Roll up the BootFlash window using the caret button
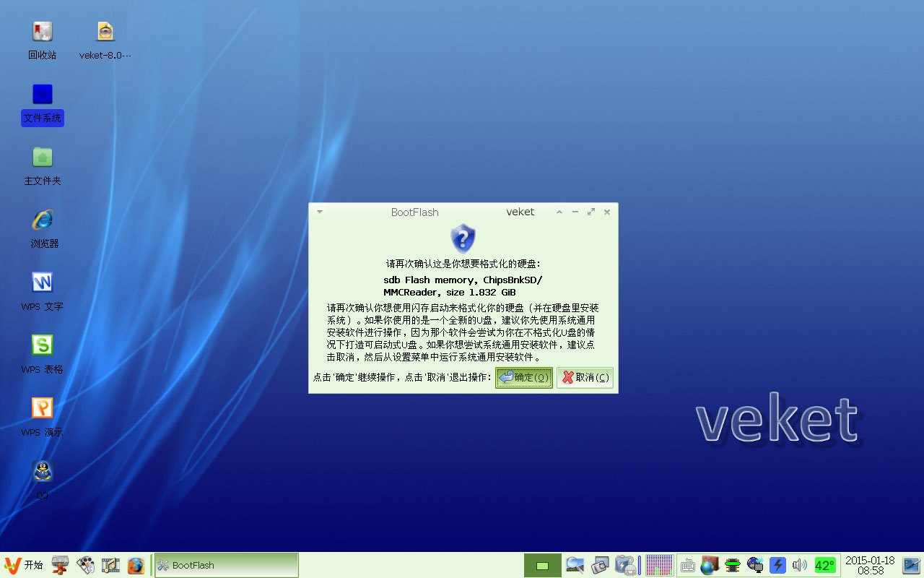 pyautogui.click(x=559, y=212)
